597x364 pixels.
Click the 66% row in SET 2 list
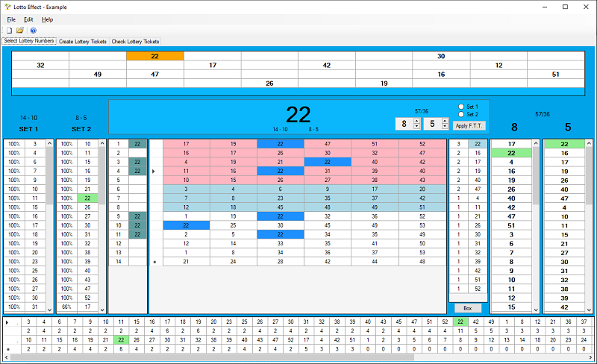tap(78, 307)
